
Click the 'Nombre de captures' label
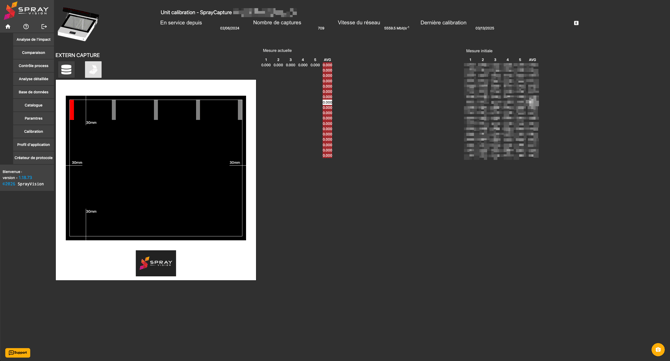277,23
